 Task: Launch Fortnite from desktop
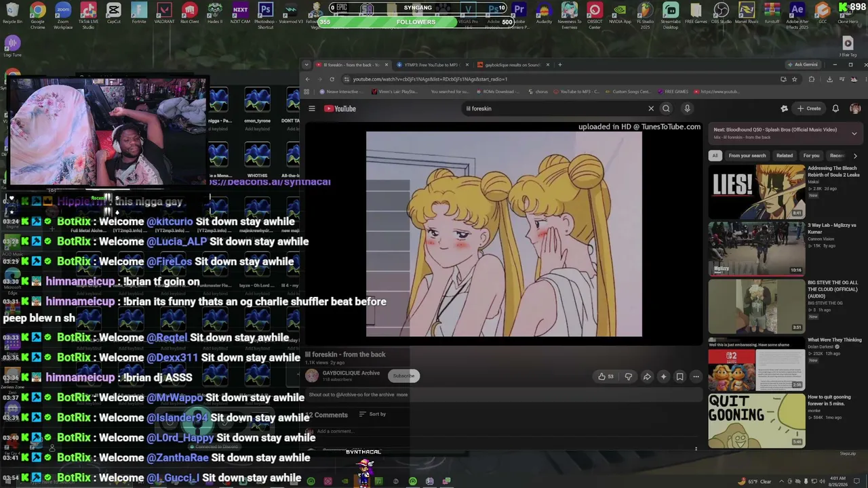(x=139, y=13)
